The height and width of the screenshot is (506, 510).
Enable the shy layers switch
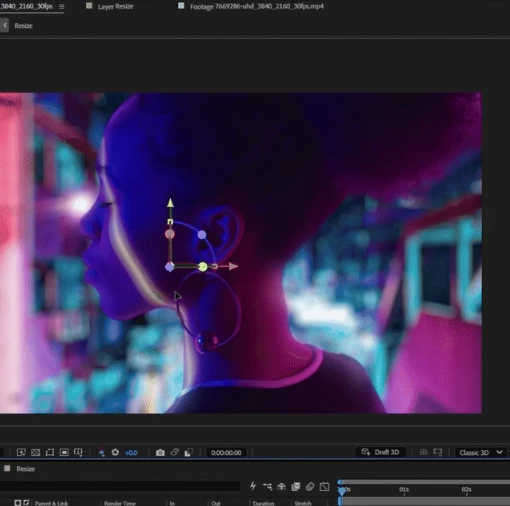[x=281, y=487]
